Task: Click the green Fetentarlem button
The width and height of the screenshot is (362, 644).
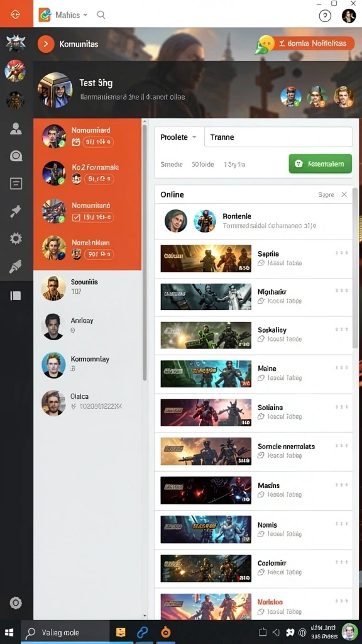Action: point(320,164)
